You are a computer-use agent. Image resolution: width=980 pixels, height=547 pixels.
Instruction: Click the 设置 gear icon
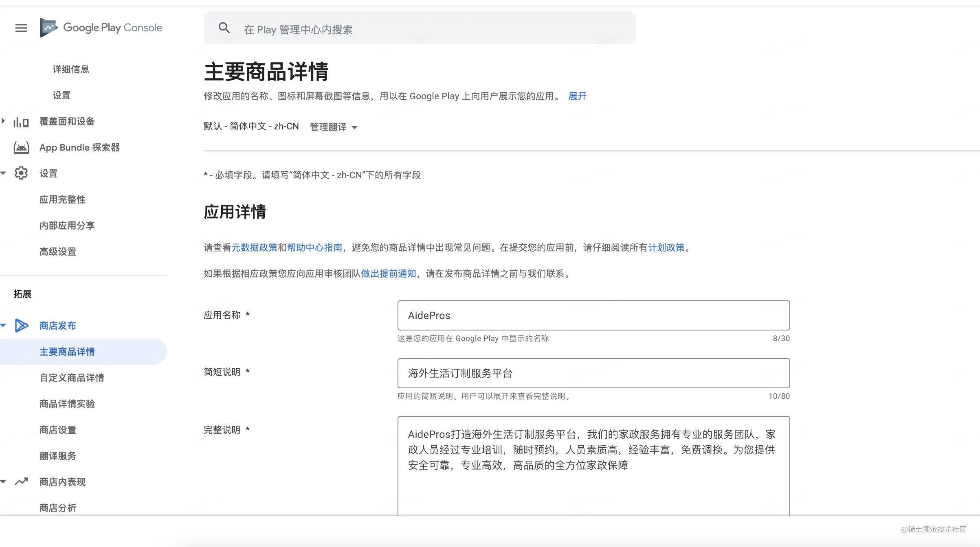[21, 173]
